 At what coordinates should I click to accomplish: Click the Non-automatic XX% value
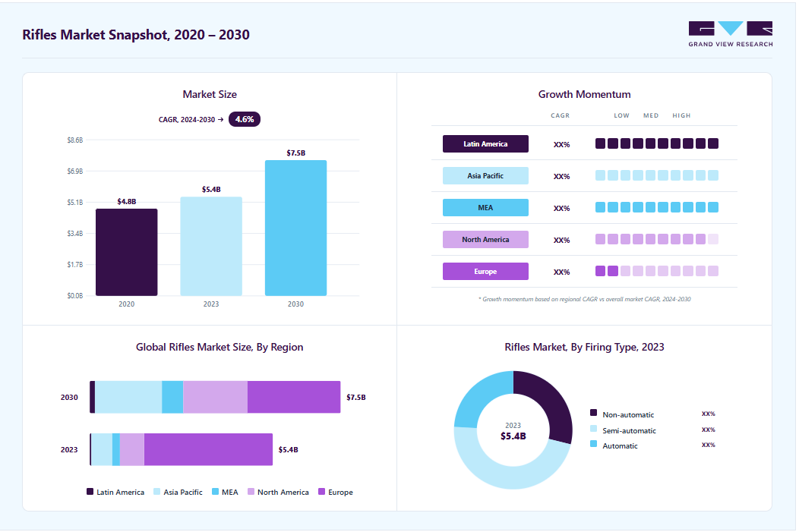click(x=709, y=414)
